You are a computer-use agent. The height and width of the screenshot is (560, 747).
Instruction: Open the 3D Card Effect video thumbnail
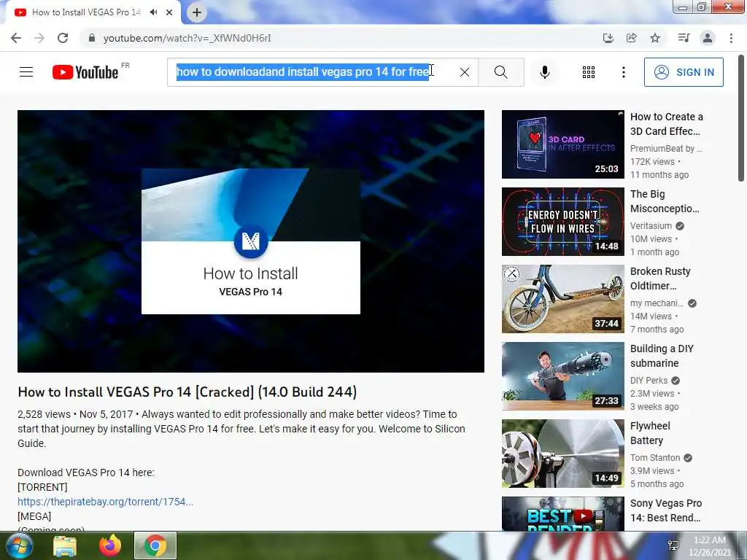coord(562,144)
